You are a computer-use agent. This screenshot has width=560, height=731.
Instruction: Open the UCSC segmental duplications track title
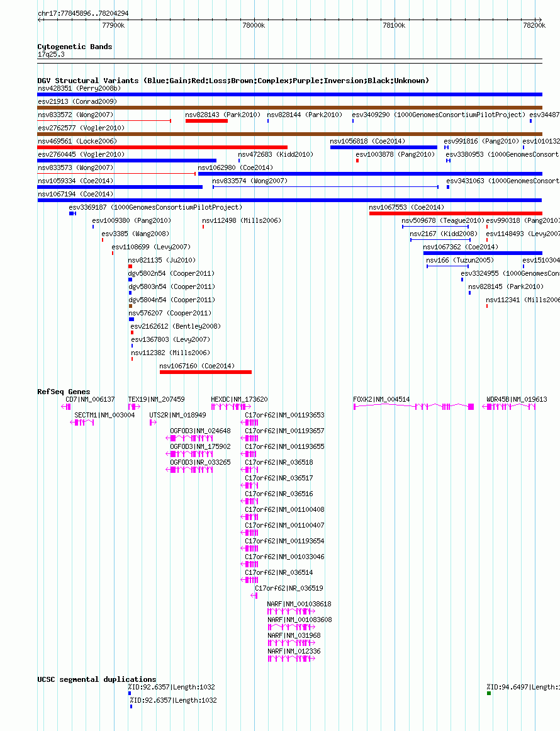coord(97,679)
